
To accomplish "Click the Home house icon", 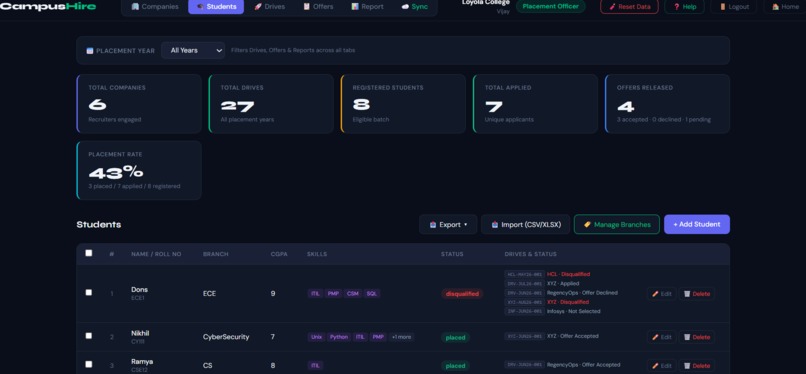I will pos(775,7).
